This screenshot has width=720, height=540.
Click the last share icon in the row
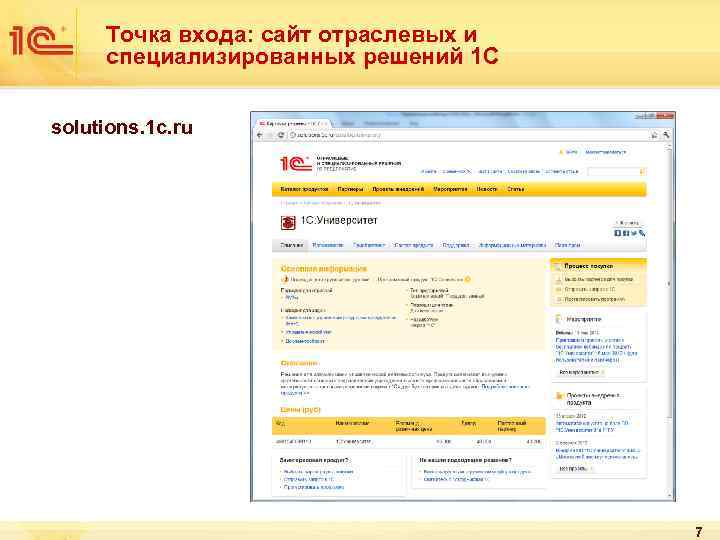click(642, 233)
